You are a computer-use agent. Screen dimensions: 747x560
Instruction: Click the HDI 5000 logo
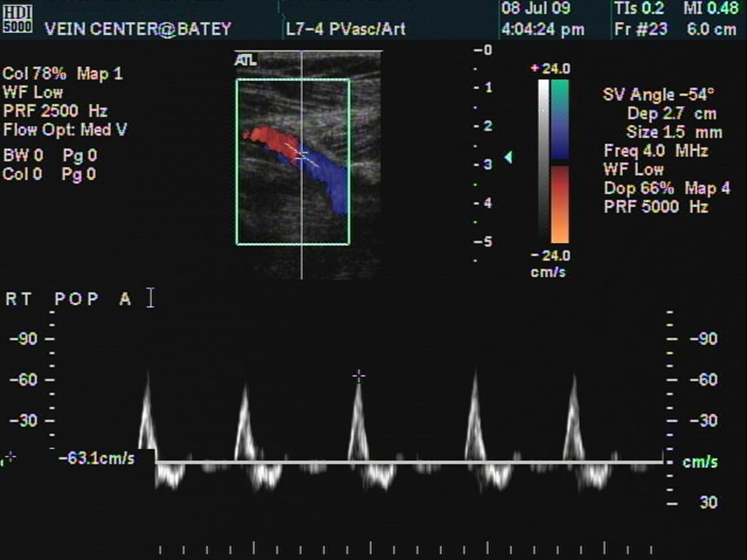tap(18, 20)
